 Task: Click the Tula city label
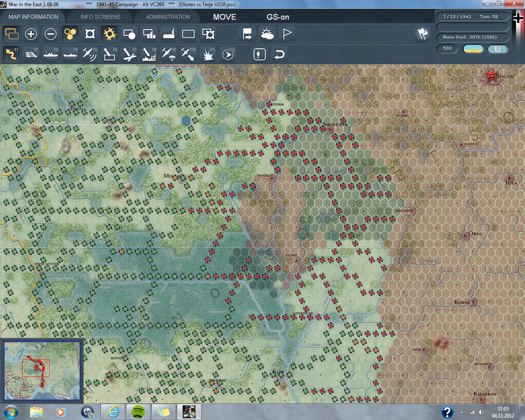click(511, 183)
